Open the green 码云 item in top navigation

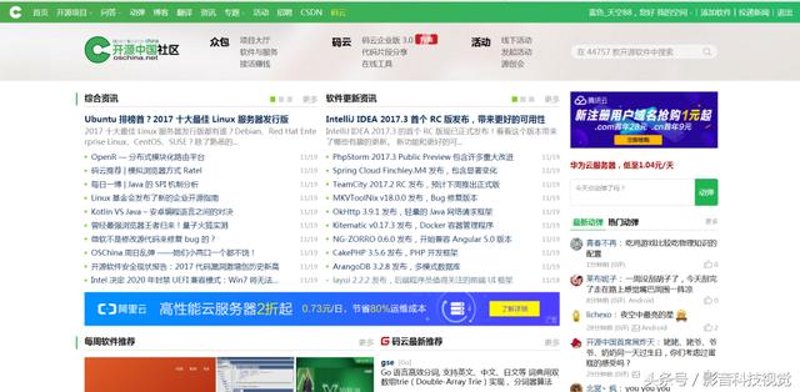[x=338, y=12]
